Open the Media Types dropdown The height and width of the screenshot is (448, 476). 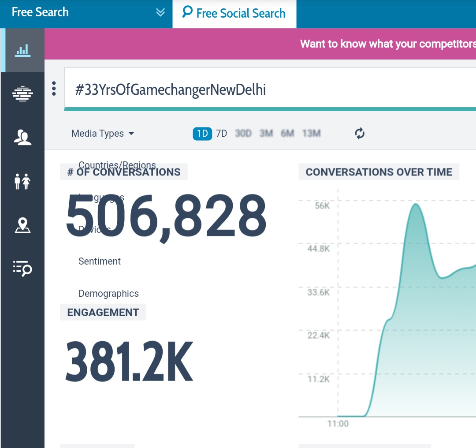103,133
